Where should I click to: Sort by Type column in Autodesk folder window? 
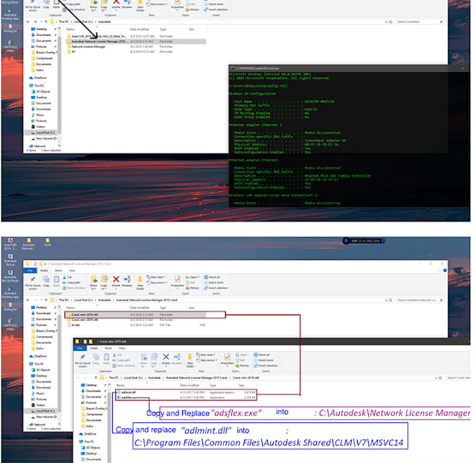pyautogui.click(x=163, y=30)
